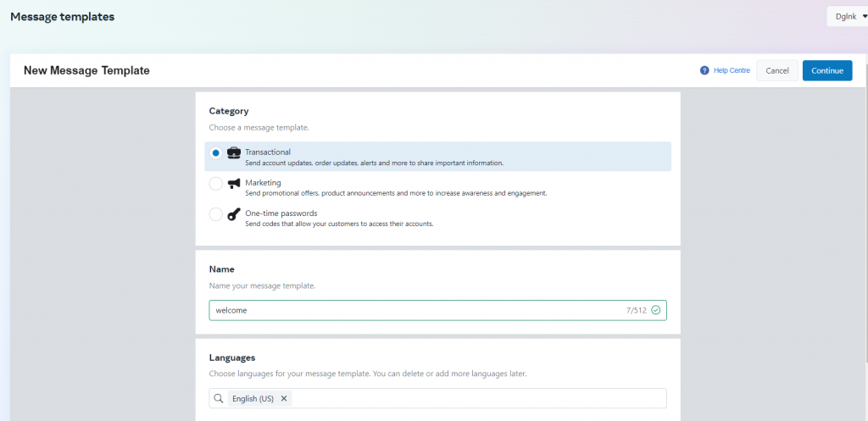
Task: Click the Languages section heading
Action: [x=232, y=357]
